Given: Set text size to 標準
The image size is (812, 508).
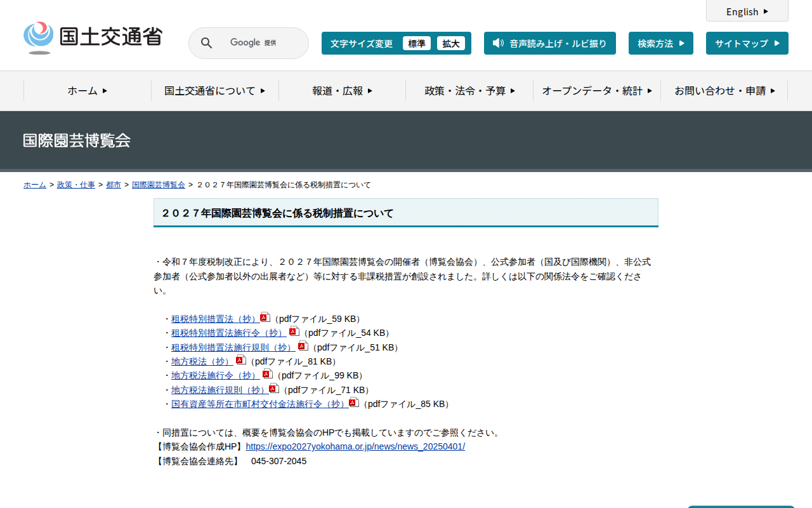Looking at the screenshot, I should click(x=416, y=43).
